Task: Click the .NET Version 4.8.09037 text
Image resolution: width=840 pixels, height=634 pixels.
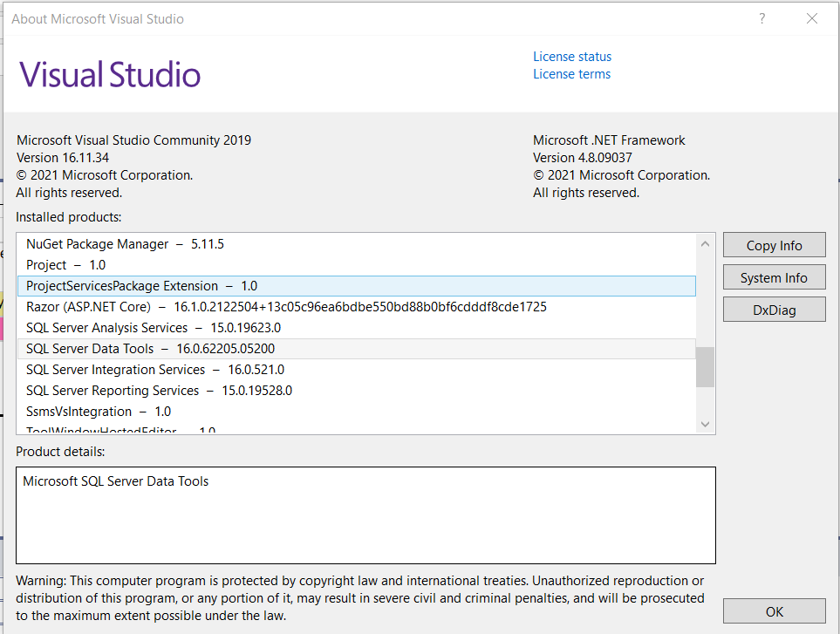Action: point(583,158)
